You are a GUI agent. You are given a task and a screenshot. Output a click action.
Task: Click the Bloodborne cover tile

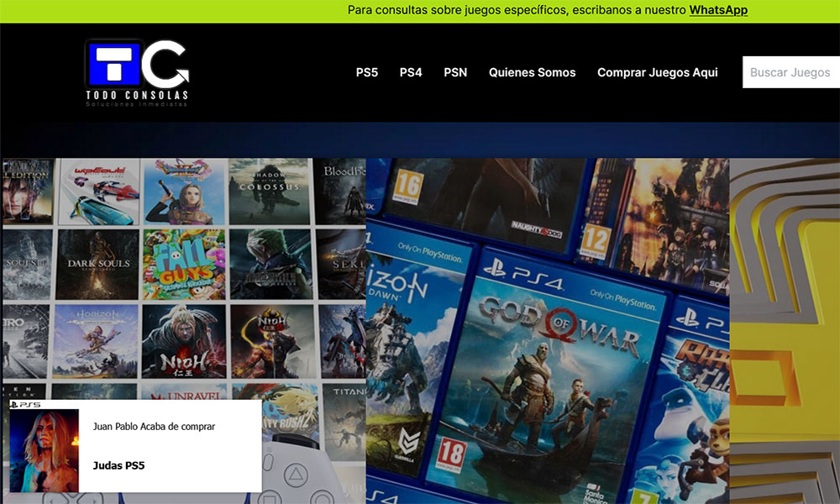tap(344, 192)
